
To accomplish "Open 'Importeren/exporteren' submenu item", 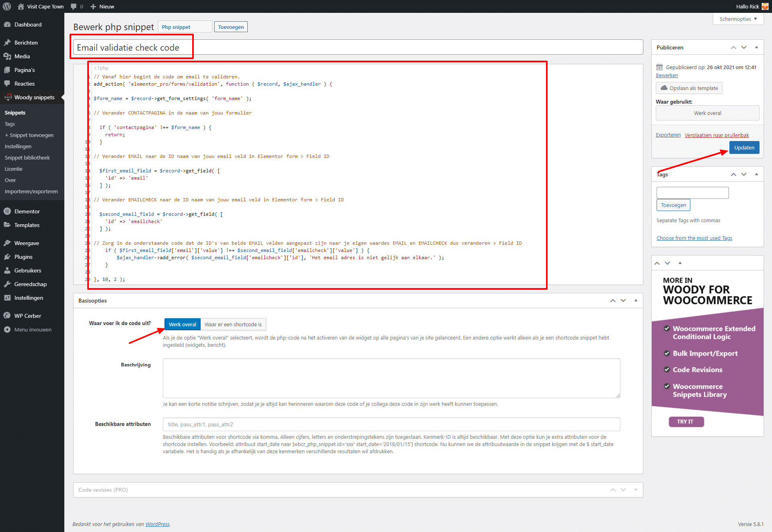I will click(31, 191).
